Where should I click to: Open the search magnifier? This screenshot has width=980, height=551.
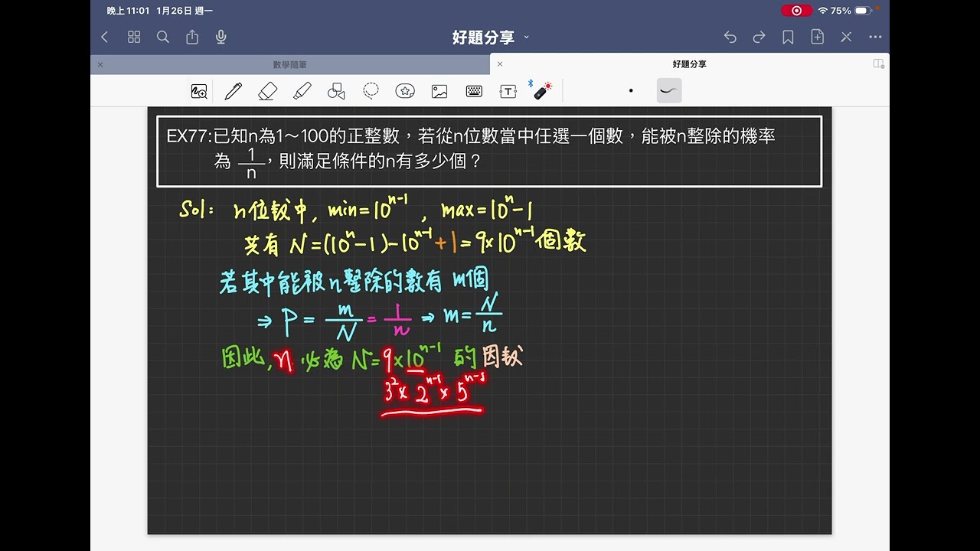[162, 37]
